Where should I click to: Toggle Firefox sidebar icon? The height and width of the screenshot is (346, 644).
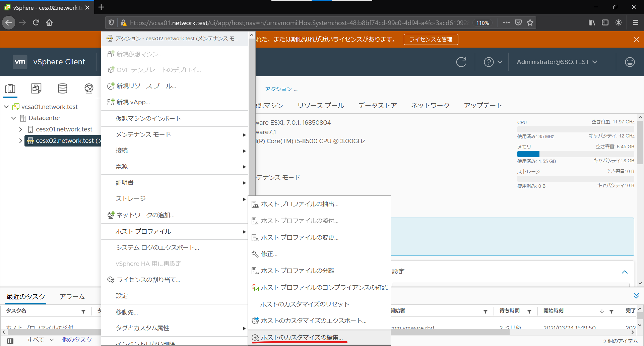pyautogui.click(x=605, y=22)
